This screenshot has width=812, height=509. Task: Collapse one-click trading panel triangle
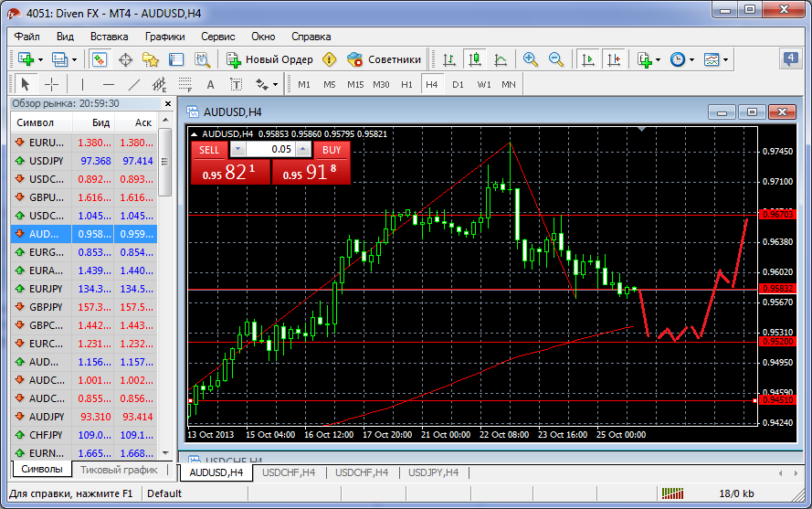point(195,134)
